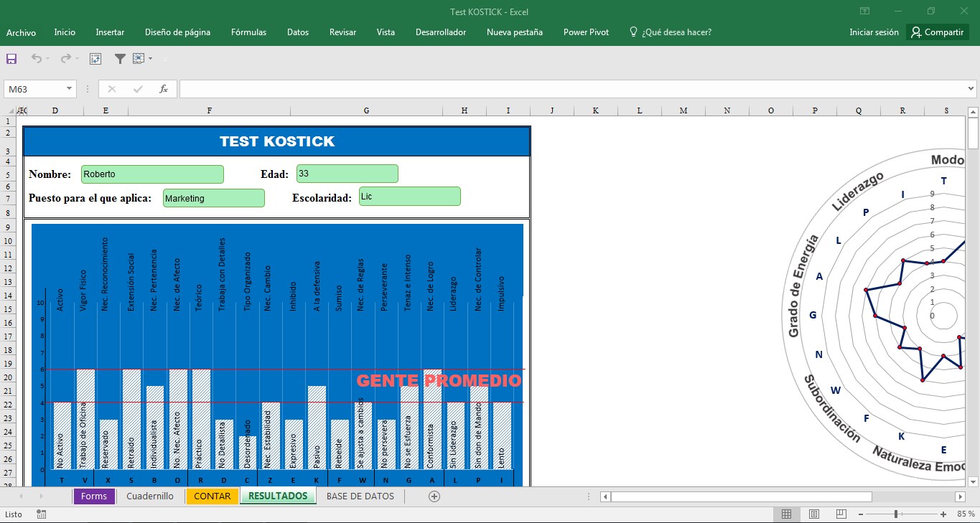Open the Redo history dropdown arrow
The width and height of the screenshot is (980, 523).
point(77,59)
